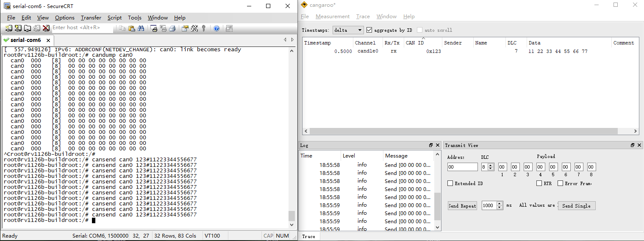The width and height of the screenshot is (644, 241).
Task: Click the Send Single button
Action: (576, 205)
